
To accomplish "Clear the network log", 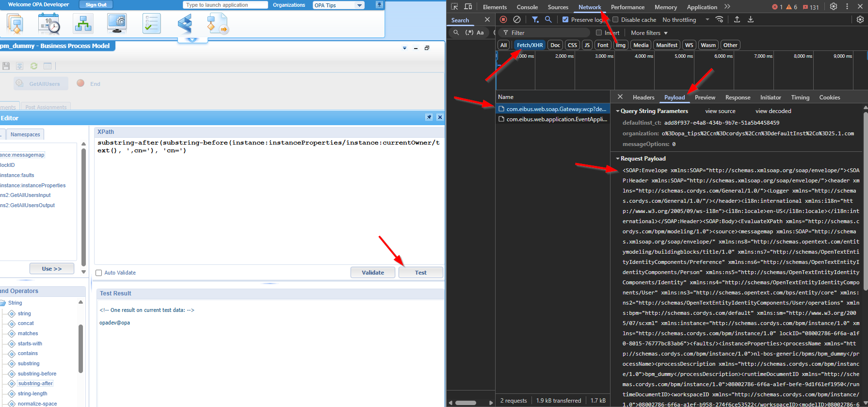I will click(x=517, y=19).
